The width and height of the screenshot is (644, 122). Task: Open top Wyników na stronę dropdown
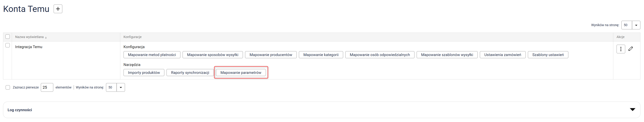pyautogui.click(x=636, y=25)
